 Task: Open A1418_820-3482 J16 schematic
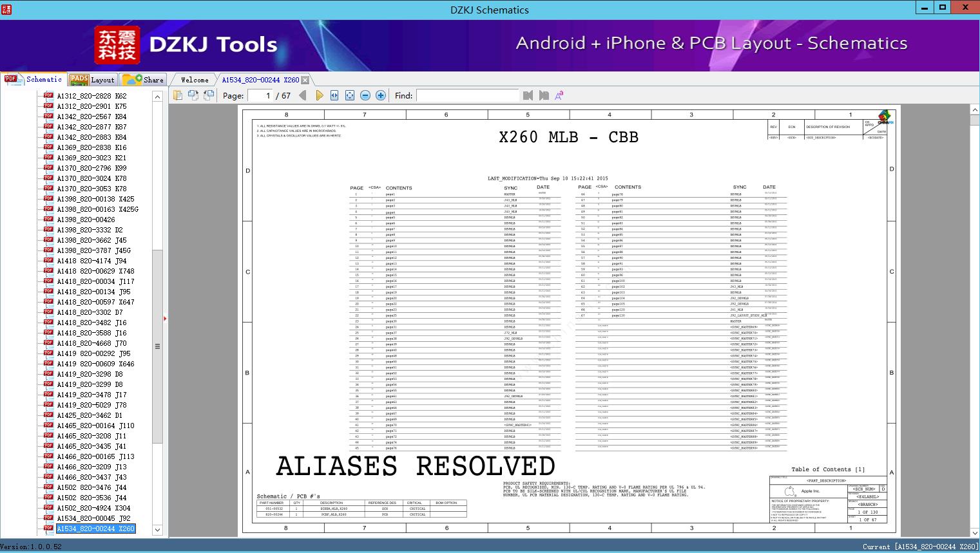pos(91,323)
